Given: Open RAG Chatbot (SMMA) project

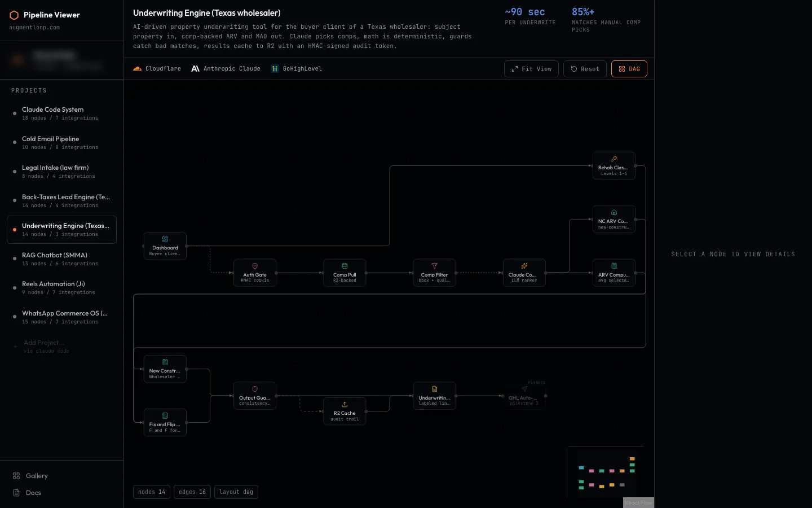Looking at the screenshot, I should click(x=61, y=259).
